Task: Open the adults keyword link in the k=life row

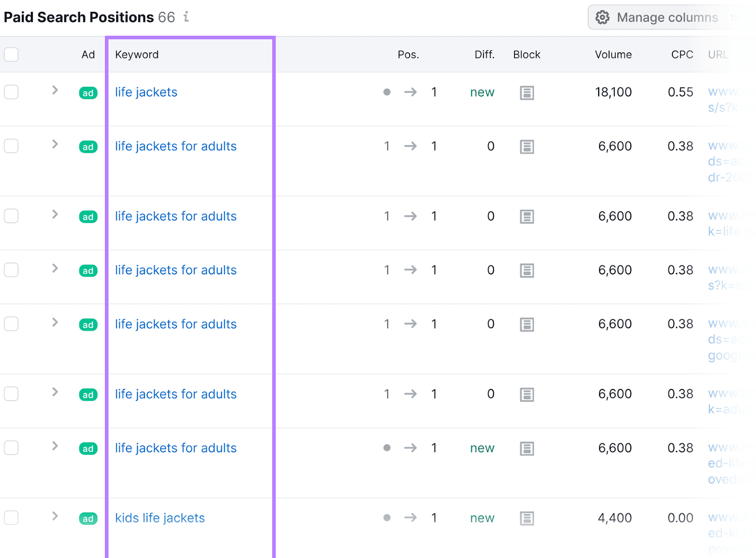Action: [176, 216]
